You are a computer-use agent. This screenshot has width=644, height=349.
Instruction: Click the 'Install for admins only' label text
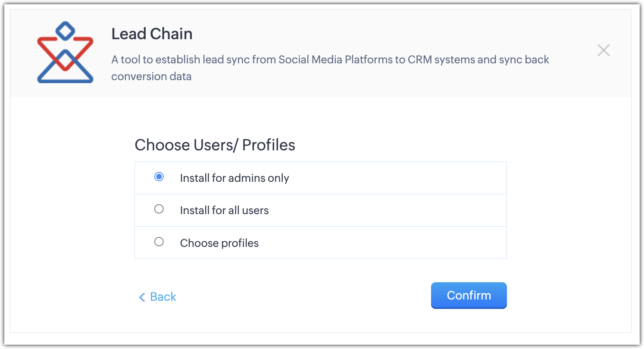(234, 178)
